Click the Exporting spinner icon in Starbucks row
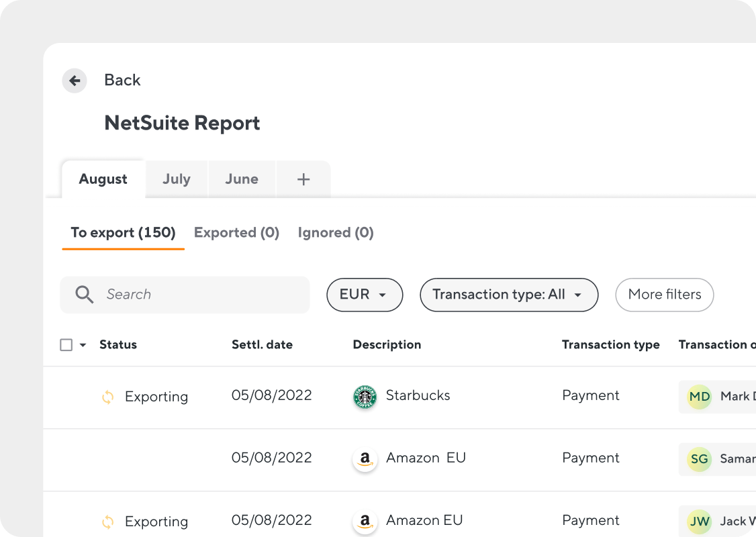756x537 pixels. click(108, 397)
